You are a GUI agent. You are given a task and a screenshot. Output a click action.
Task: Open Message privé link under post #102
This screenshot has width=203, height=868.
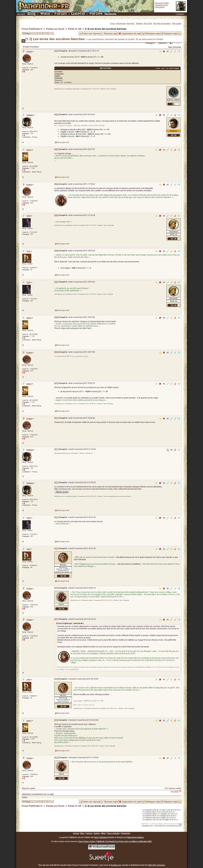coord(62,142)
